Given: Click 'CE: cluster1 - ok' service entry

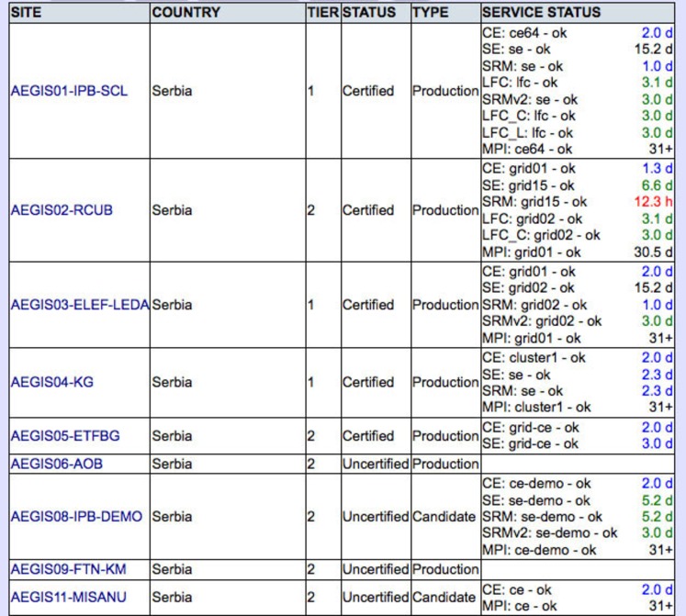Looking at the screenshot, I should [534, 358].
